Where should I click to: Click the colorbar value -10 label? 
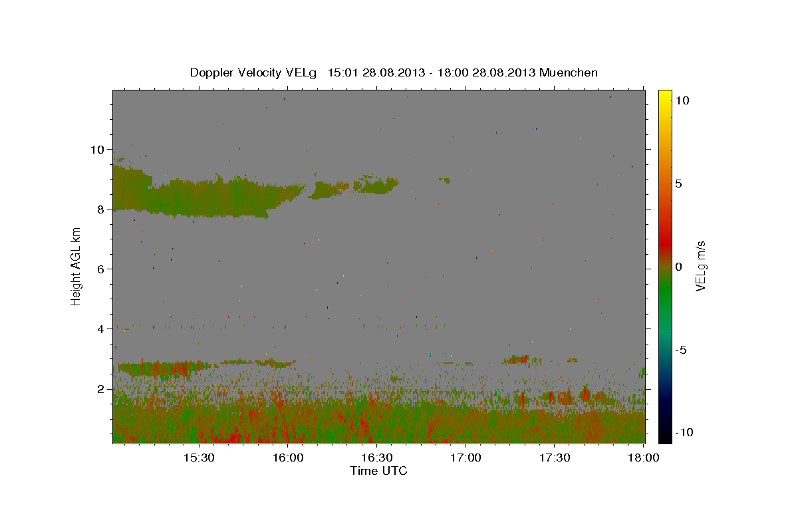click(684, 432)
